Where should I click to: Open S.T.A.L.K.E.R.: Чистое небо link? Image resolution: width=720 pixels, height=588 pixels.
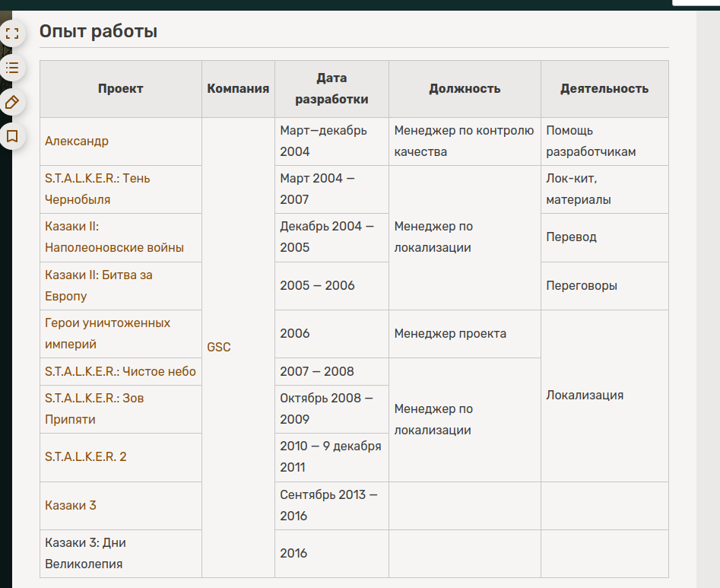pyautogui.click(x=120, y=371)
